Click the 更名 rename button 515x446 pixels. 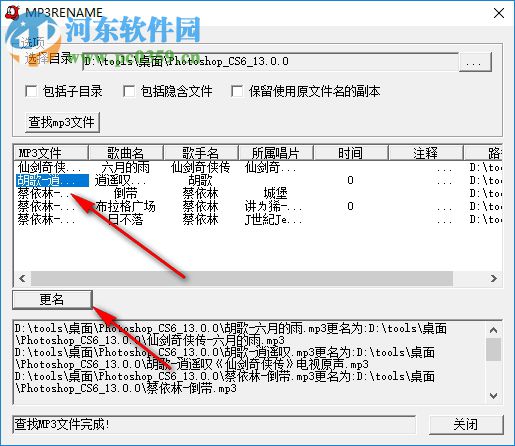(x=52, y=300)
